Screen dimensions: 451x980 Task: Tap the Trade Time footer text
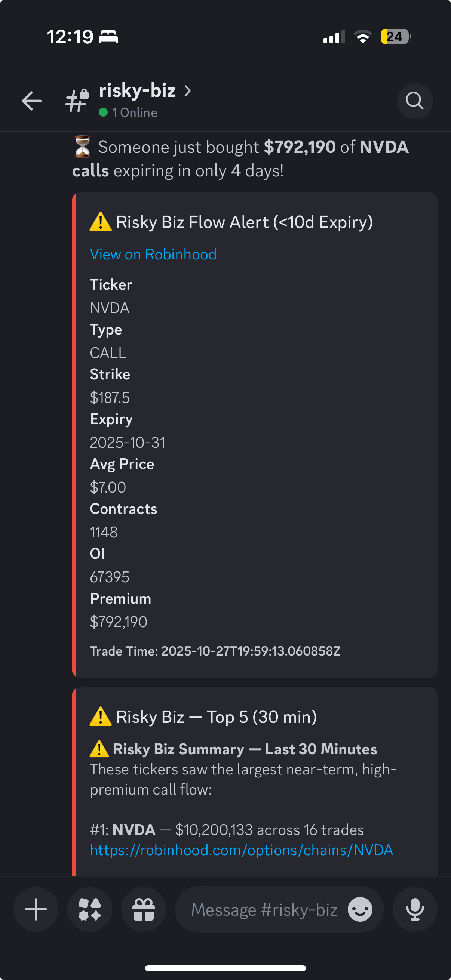tap(215, 651)
